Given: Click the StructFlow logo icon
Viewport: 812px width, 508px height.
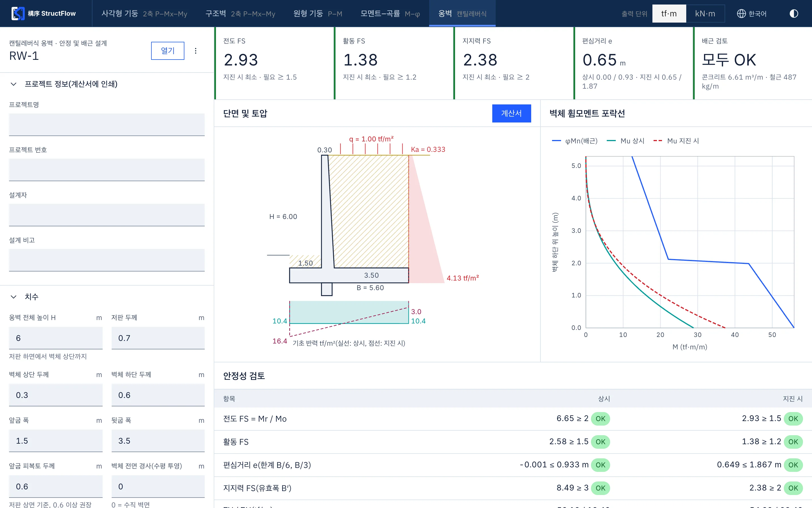Looking at the screenshot, I should (x=18, y=14).
